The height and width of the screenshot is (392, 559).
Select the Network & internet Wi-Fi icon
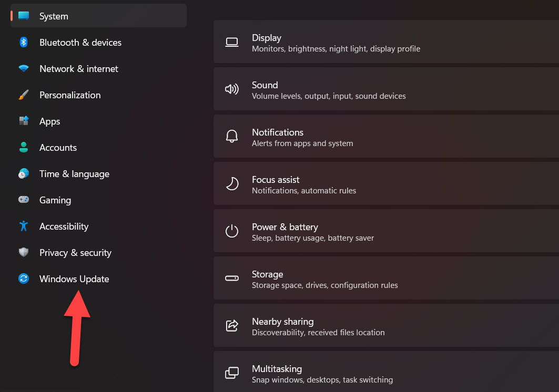pyautogui.click(x=24, y=69)
